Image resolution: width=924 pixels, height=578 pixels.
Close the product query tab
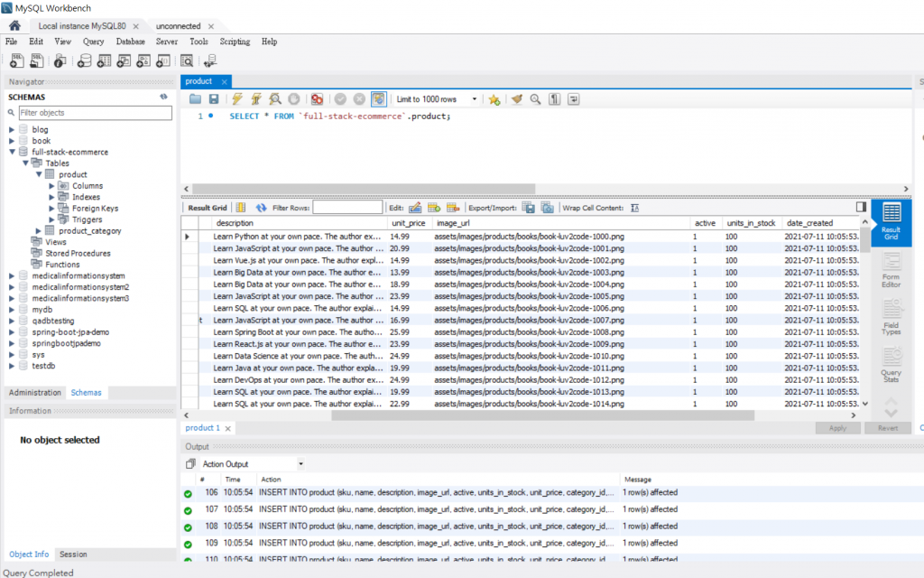pos(224,81)
